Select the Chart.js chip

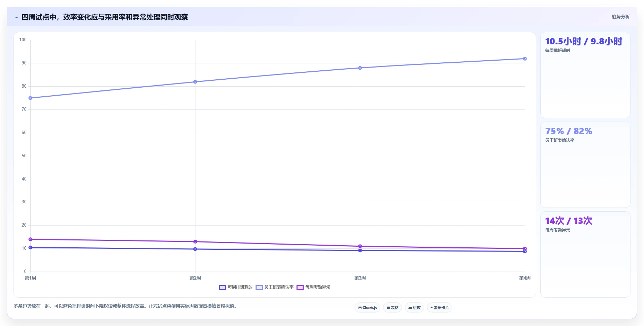coord(367,308)
